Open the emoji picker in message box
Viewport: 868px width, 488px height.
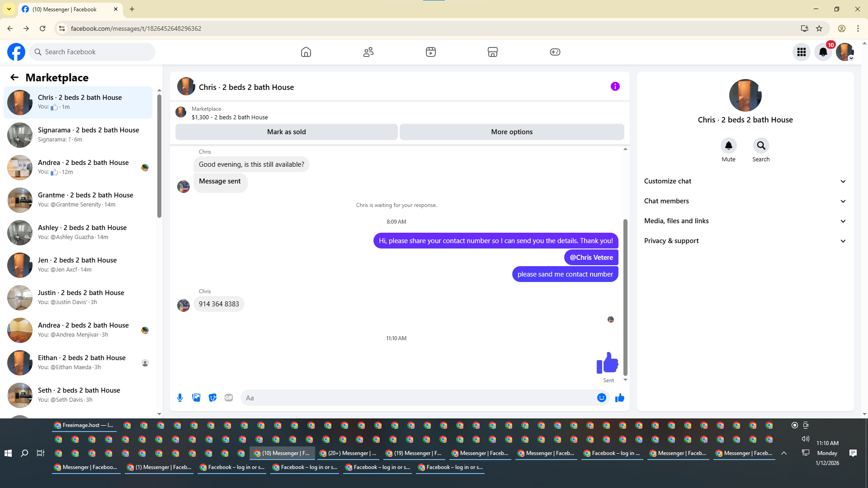601,398
